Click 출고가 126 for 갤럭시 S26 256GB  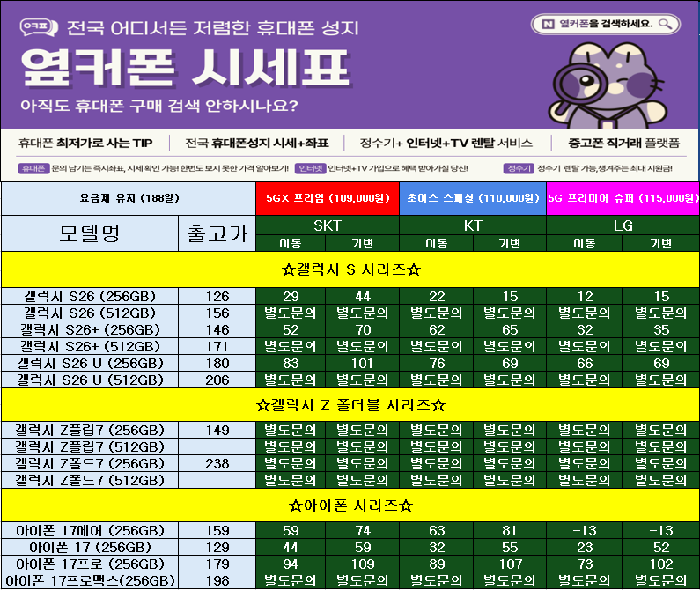click(217, 296)
